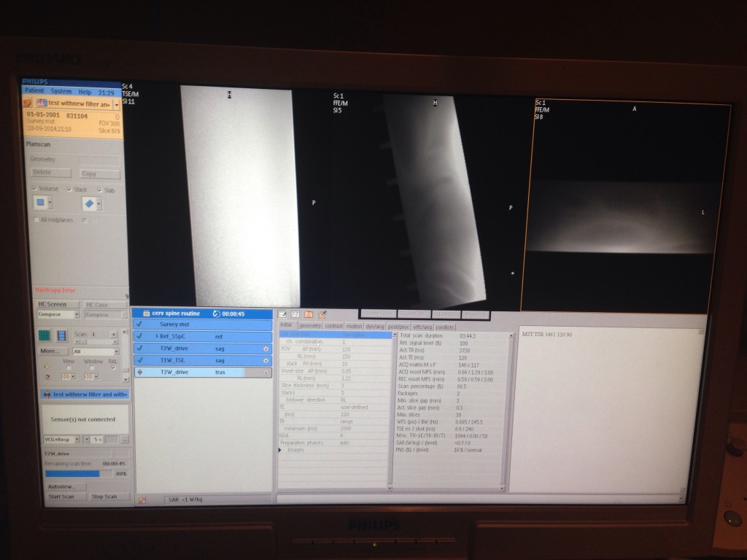Toggle the Volume checkbox

tap(34, 189)
